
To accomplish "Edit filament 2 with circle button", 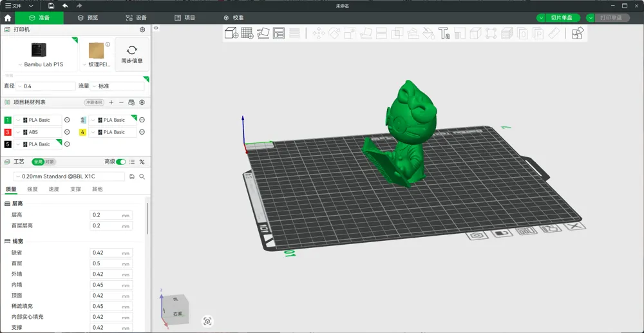I will (142, 120).
